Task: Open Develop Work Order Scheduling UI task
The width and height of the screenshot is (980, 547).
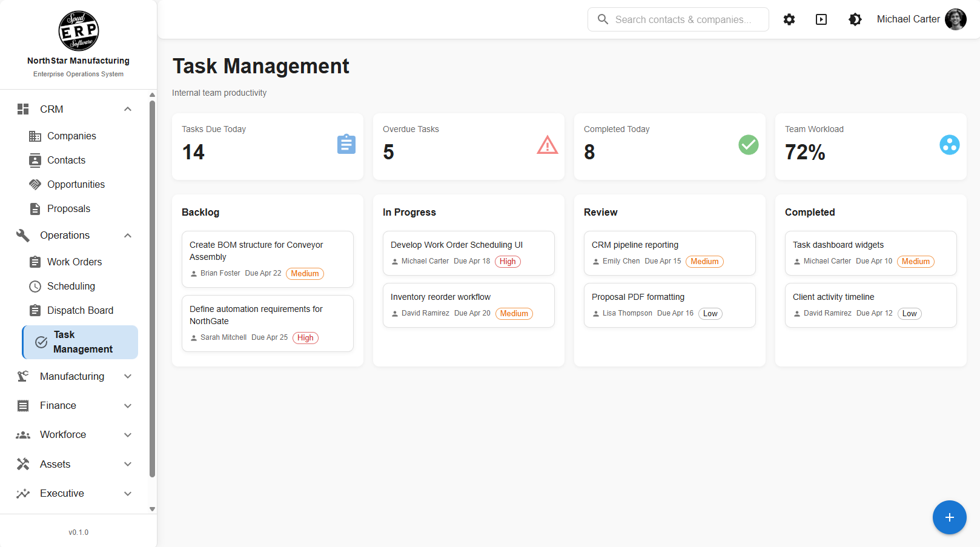Action: [469, 253]
